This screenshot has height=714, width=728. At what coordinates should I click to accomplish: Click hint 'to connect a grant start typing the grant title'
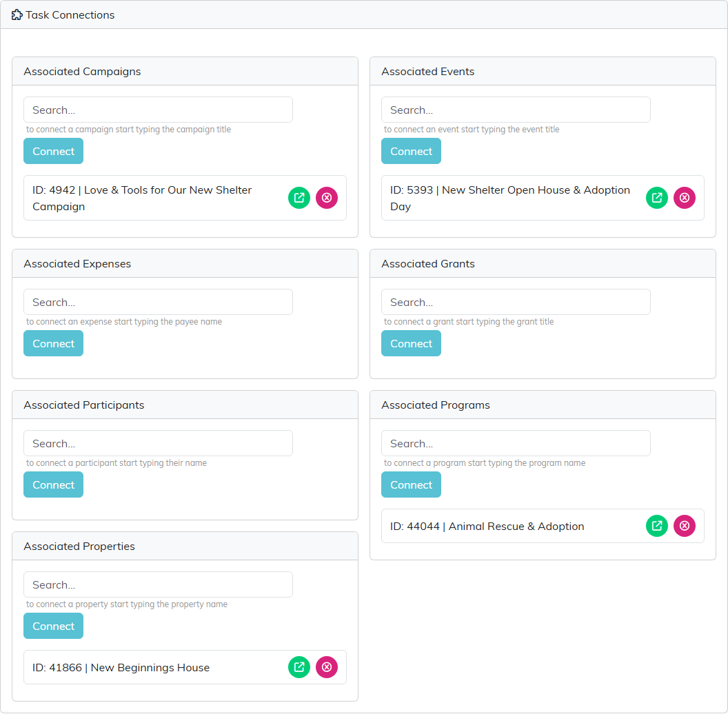469,322
